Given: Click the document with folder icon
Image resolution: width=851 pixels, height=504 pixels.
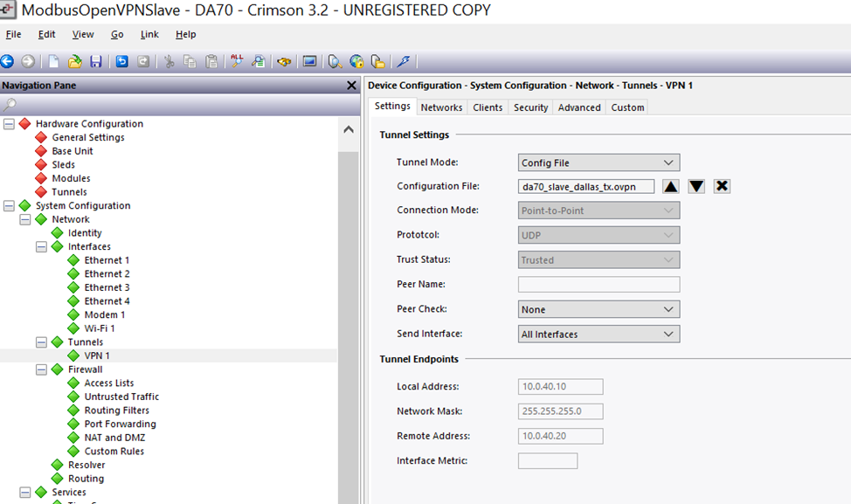Looking at the screenshot, I should pos(377,62).
